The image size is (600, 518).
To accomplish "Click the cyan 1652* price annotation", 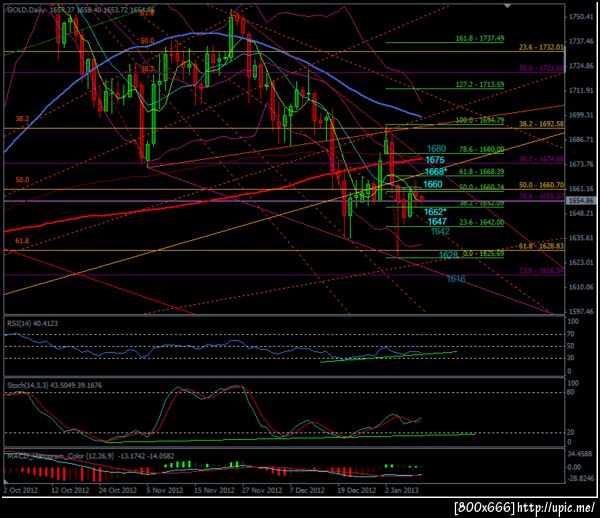I will coord(435,212).
